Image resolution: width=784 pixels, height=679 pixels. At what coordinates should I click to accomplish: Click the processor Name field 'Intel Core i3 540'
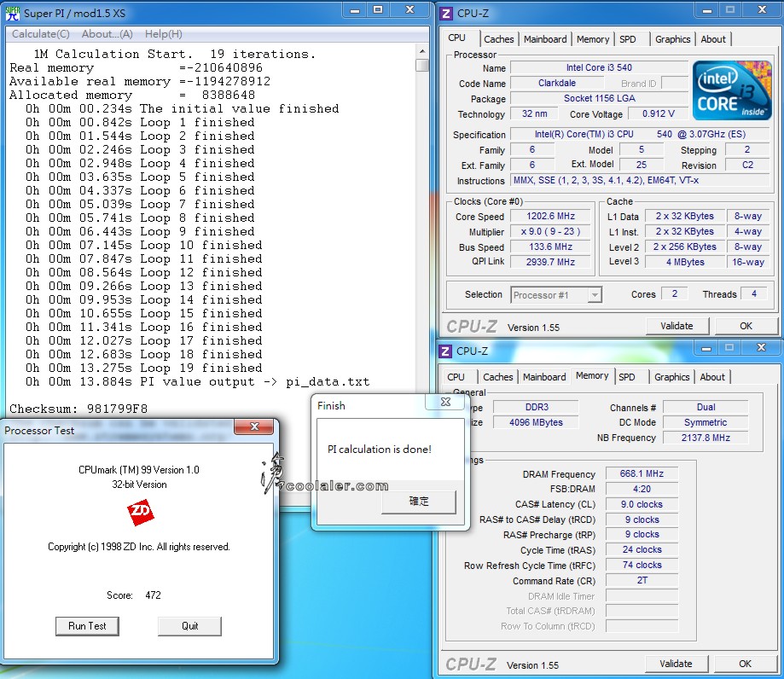click(x=599, y=67)
